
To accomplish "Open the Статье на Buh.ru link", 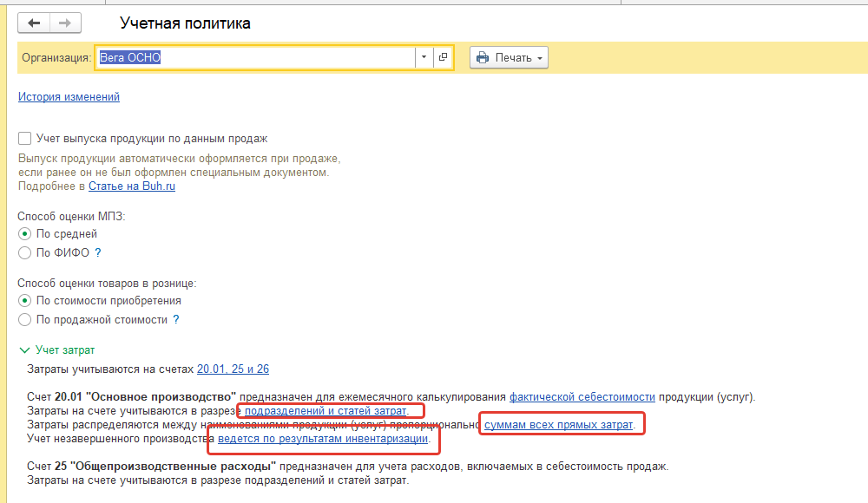I will point(132,186).
